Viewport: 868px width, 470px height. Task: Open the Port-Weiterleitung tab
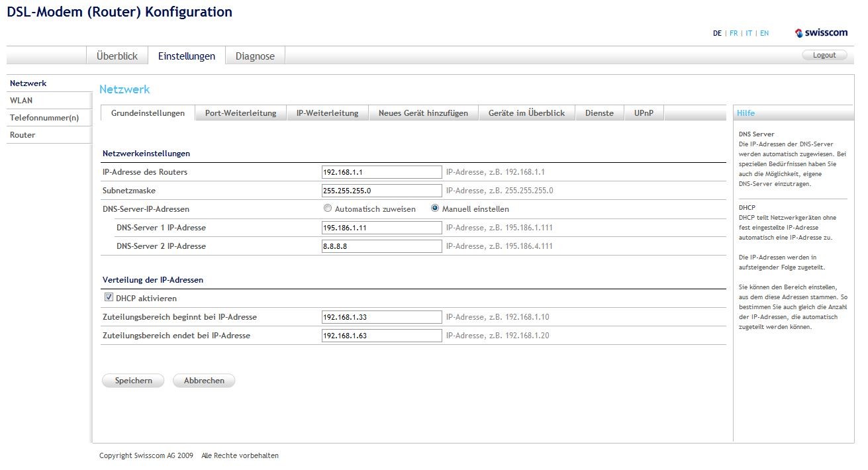coord(240,113)
